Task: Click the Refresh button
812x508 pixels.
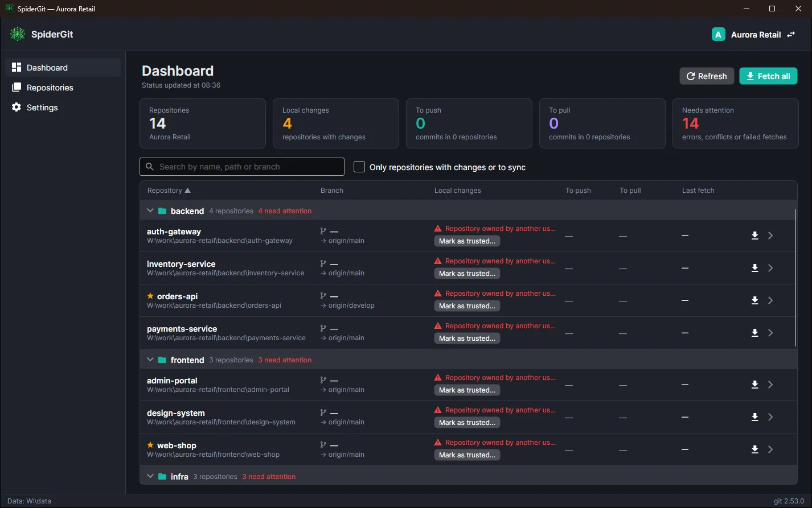Action: 707,76
